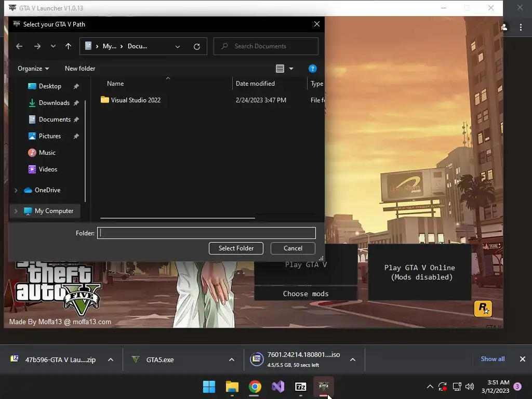Open File Explorer from taskbar
Screen dimensions: 532x399
click(x=232, y=387)
